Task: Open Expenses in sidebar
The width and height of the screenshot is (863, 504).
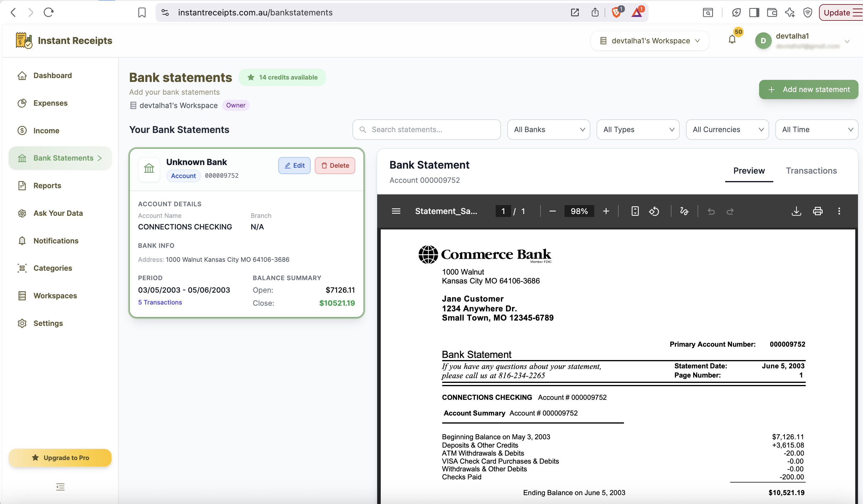Action: (60, 103)
